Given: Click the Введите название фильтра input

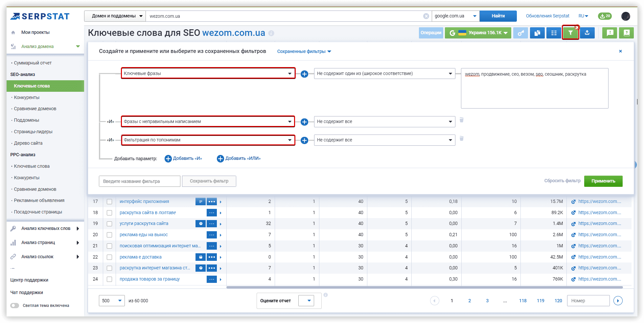Looking at the screenshot, I should (x=140, y=181).
